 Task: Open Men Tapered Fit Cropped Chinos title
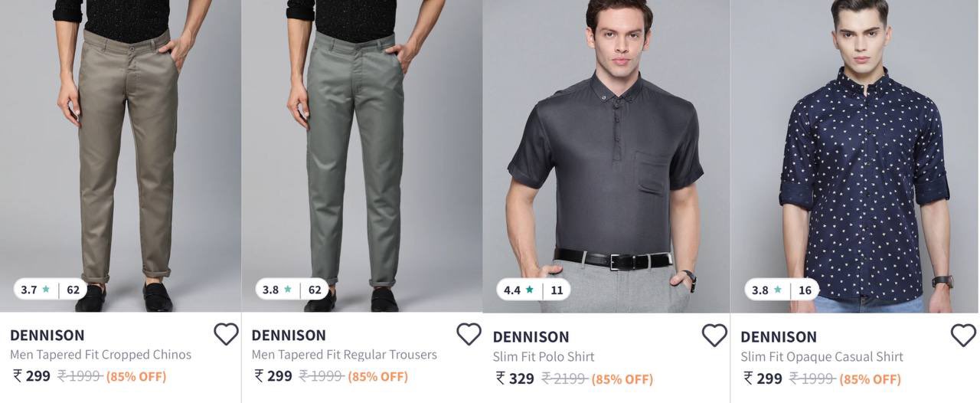tap(100, 355)
